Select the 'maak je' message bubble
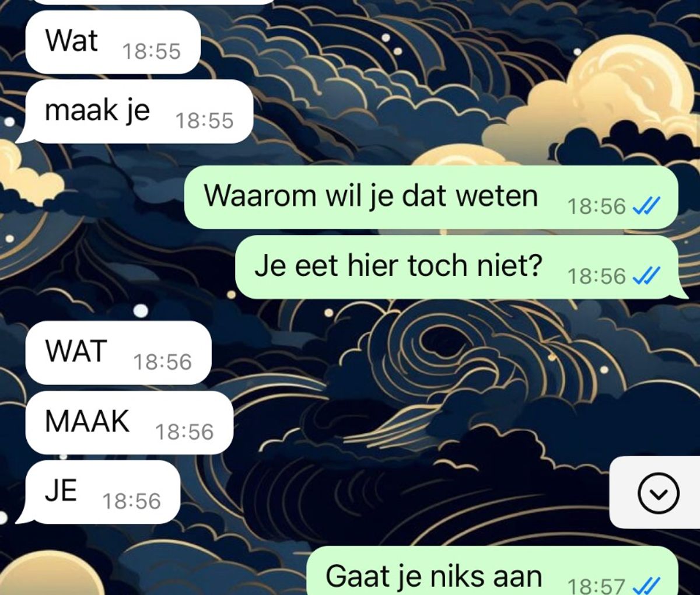 click(135, 111)
